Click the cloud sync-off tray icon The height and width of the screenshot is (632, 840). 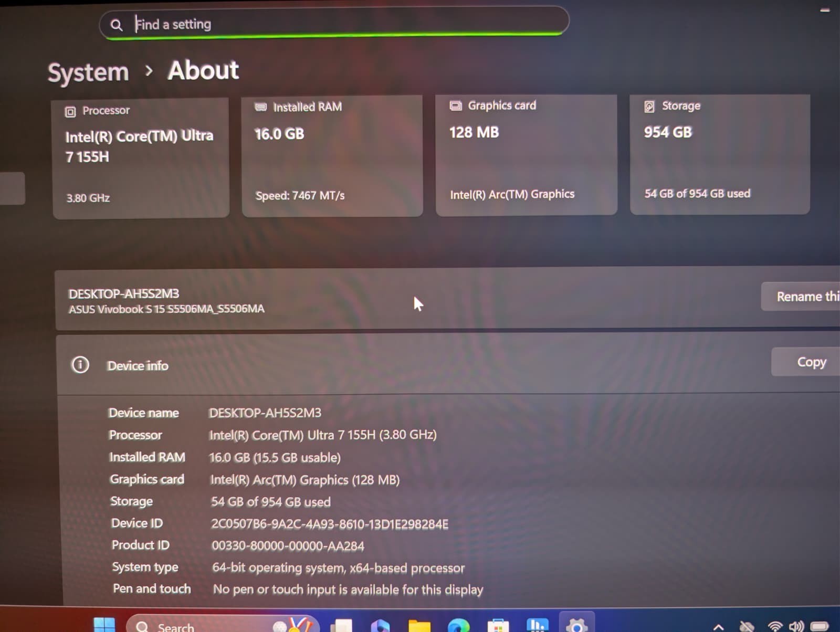coord(747,626)
